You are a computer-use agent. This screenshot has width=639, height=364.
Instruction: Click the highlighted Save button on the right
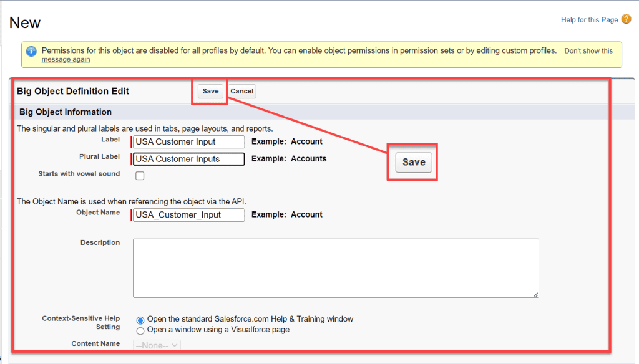412,162
